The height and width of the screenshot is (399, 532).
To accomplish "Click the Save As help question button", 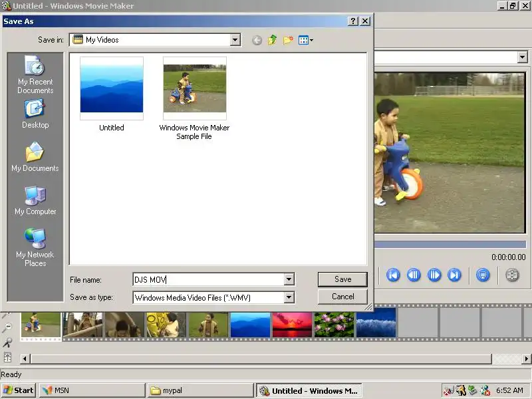I will click(x=353, y=21).
